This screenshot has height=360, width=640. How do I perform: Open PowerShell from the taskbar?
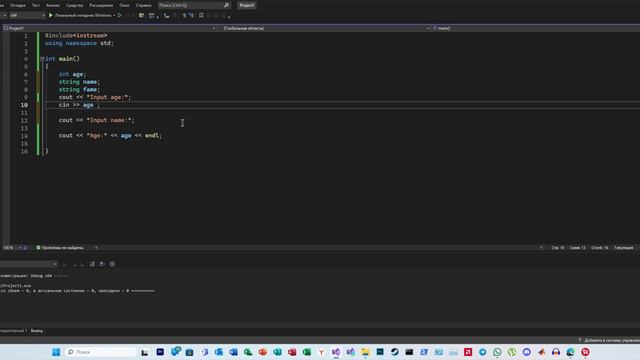(x=424, y=352)
